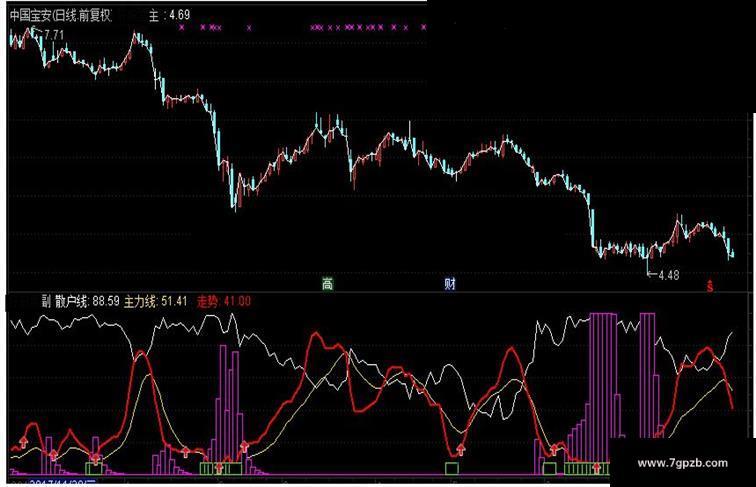This screenshot has height=487, width=756.
Task: Click the red S marker icon
Action: point(710,286)
